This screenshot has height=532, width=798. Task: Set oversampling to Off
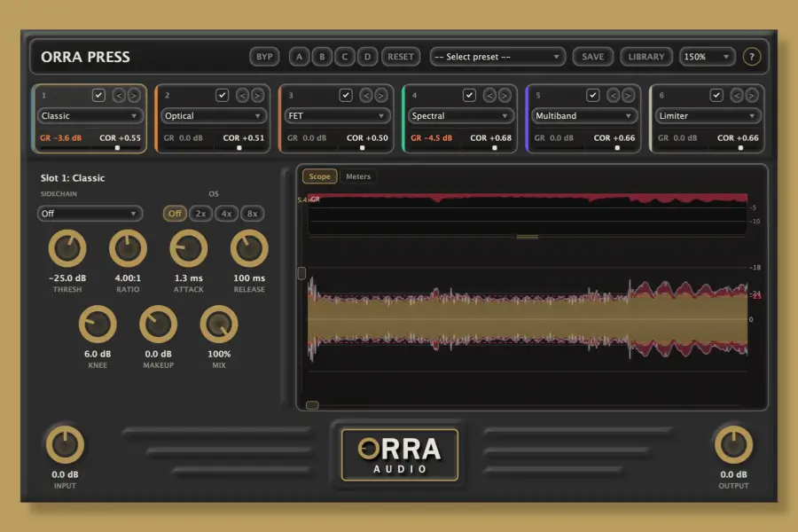[175, 214]
